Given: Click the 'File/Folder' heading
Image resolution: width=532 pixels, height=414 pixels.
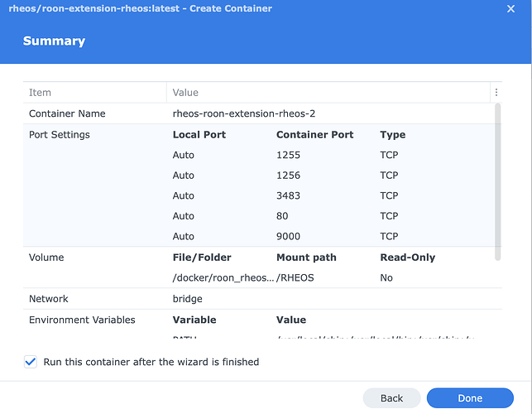Looking at the screenshot, I should point(202,258).
